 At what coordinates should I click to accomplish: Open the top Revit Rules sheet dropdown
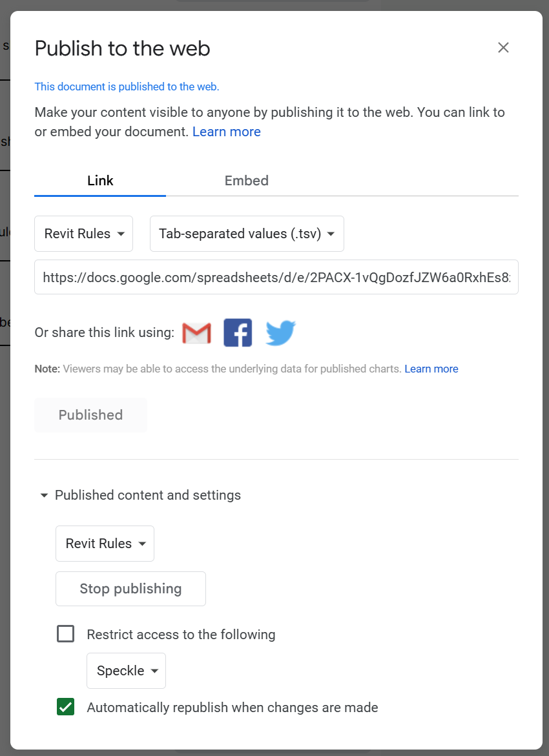click(x=83, y=234)
